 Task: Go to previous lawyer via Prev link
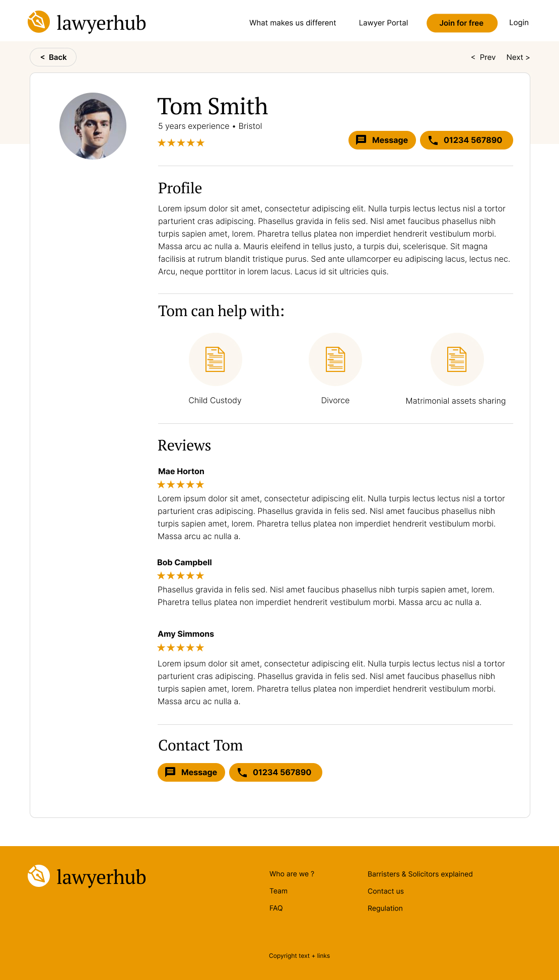pyautogui.click(x=483, y=57)
